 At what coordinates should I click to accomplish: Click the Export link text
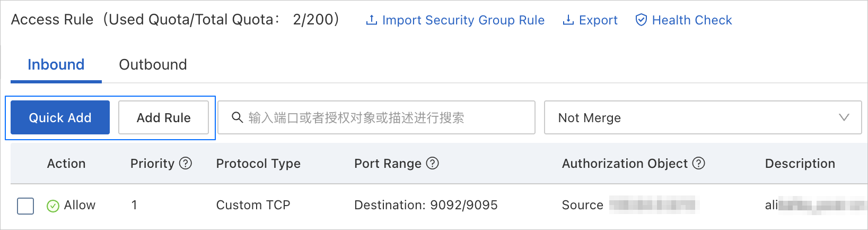coord(598,20)
